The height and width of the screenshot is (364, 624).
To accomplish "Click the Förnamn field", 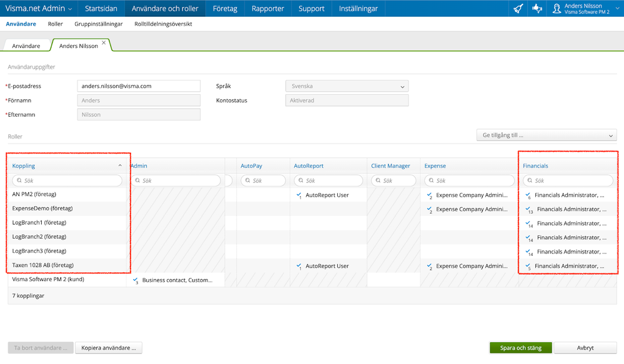I will (x=139, y=101).
